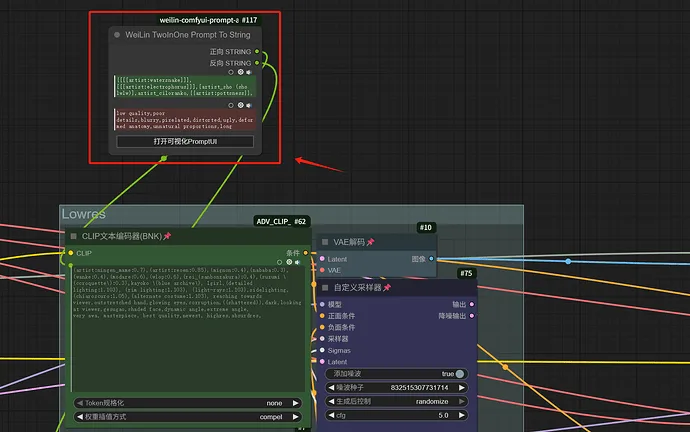Viewport: 690px width, 432px height.
Task: Click the 打开可视化PromptUI button
Action: (185, 142)
